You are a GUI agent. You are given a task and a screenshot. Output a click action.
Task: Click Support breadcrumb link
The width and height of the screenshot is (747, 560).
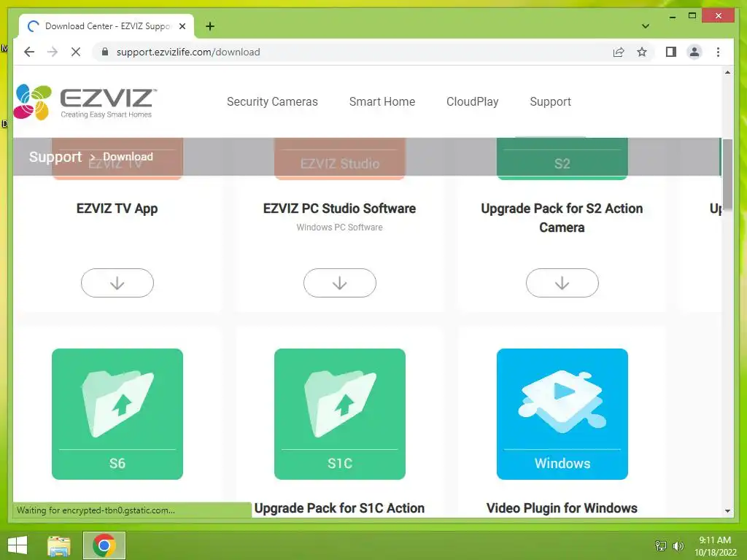(55, 157)
